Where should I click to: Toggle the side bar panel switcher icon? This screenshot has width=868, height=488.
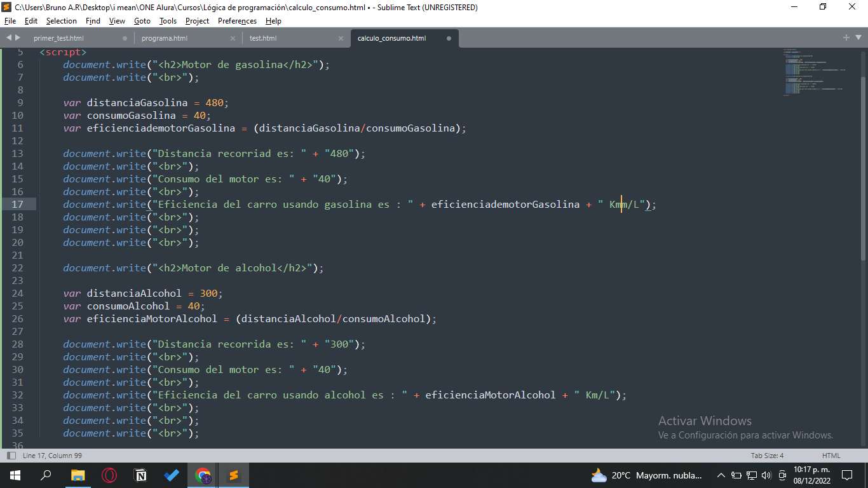11,456
